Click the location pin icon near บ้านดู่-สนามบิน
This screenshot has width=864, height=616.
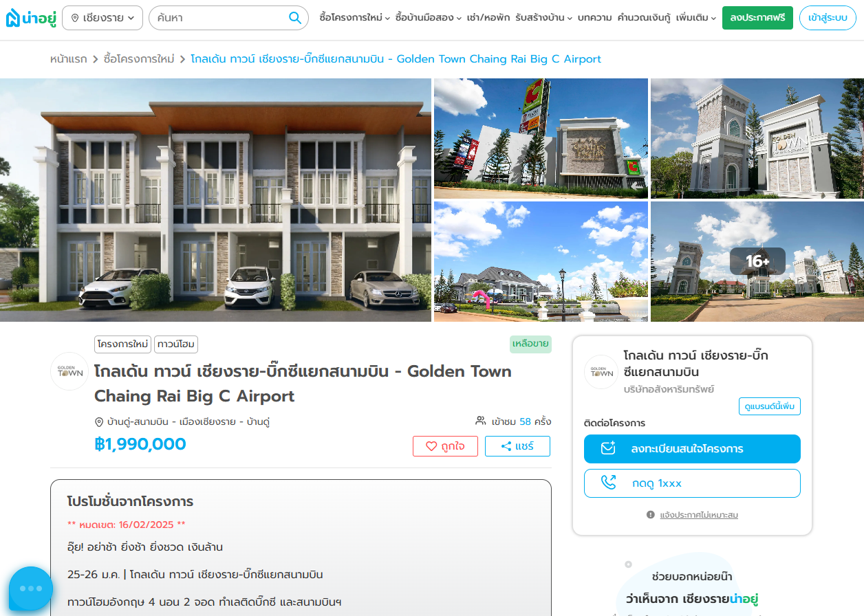coord(99,421)
